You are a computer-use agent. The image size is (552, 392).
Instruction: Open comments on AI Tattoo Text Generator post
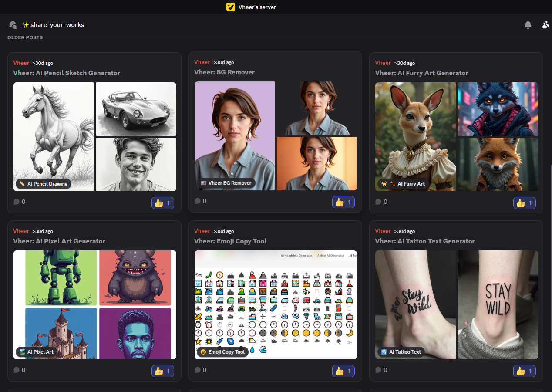pos(381,370)
